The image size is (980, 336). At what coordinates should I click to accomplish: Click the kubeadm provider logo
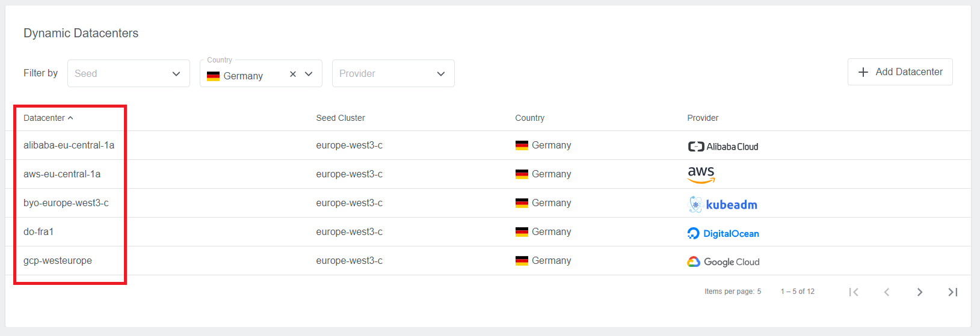point(722,204)
